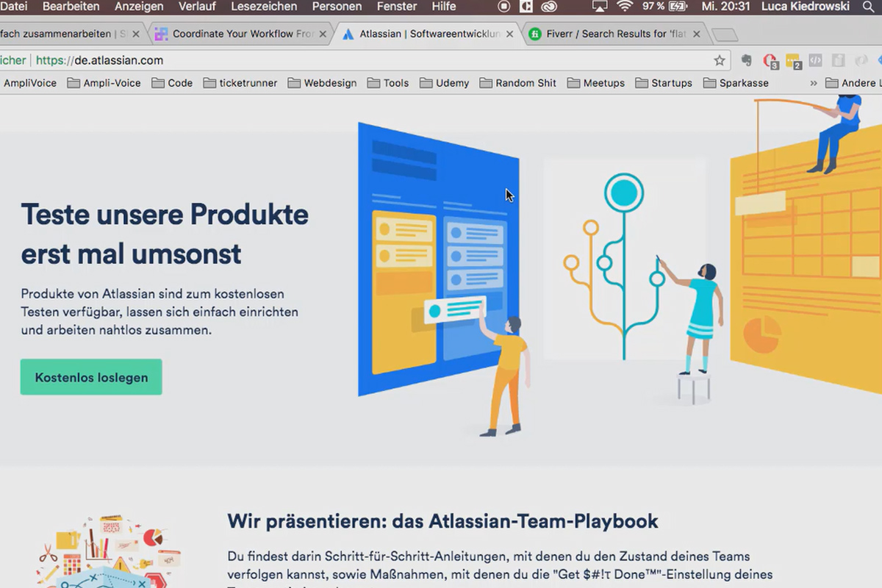Open the Webdesign bookmarks folder

tap(329, 83)
